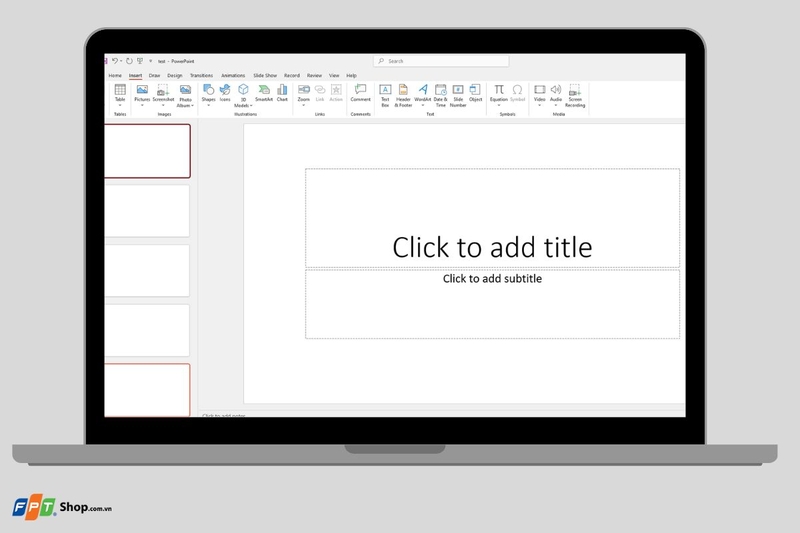Click the Redo icon in title bar
This screenshot has width=800, height=533.
tap(129, 61)
